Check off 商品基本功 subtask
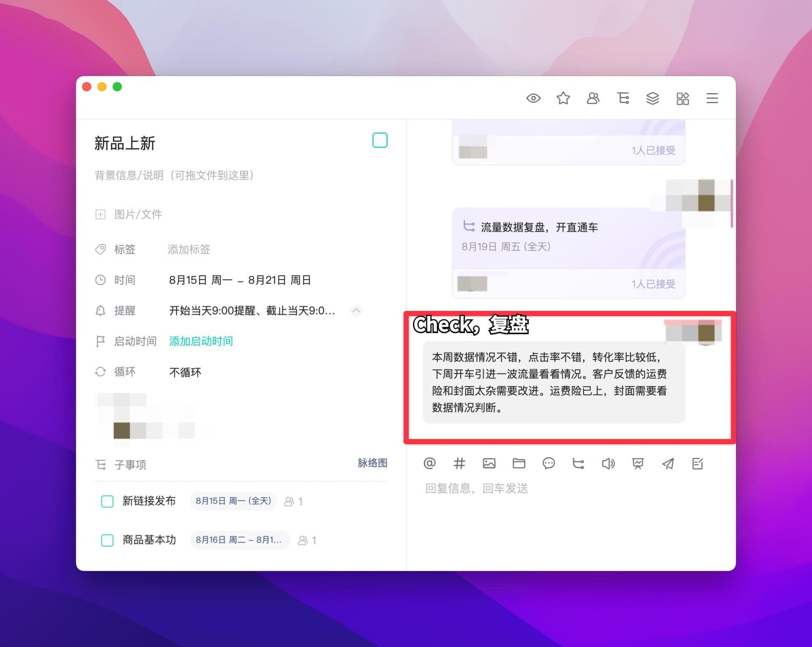 click(x=107, y=540)
